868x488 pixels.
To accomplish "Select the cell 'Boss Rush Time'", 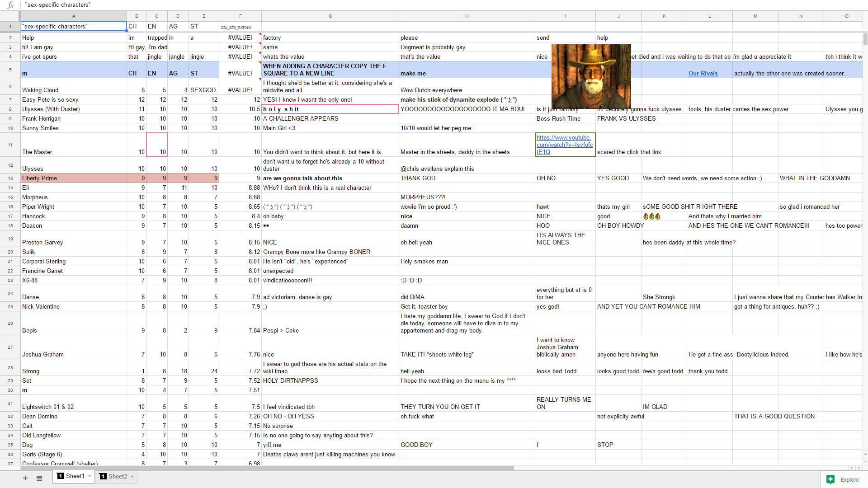I will pos(565,119).
